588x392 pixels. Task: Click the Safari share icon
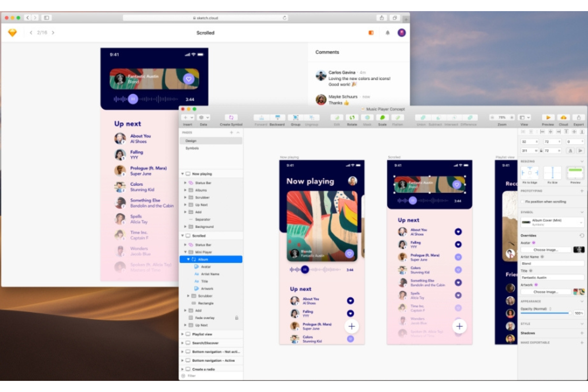click(x=381, y=18)
